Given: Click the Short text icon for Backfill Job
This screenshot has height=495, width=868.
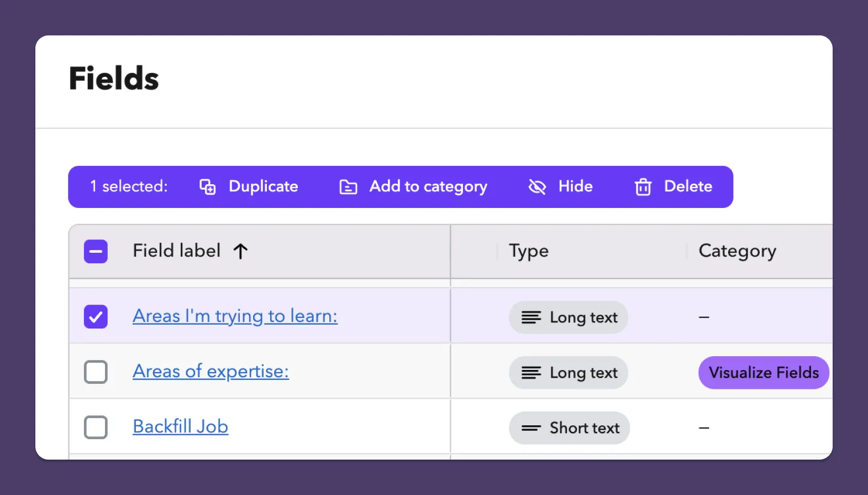Looking at the screenshot, I should click(531, 428).
